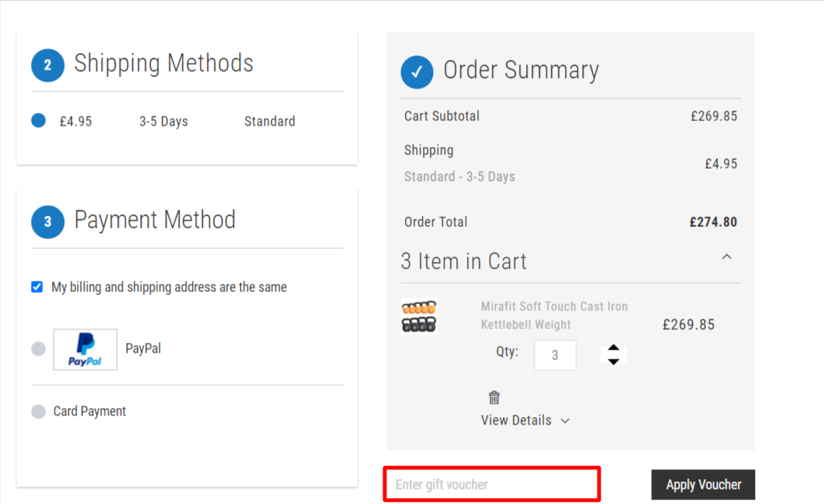Screen dimensions: 824x504
Task: Click the Apply Voucher button
Action: 703,484
